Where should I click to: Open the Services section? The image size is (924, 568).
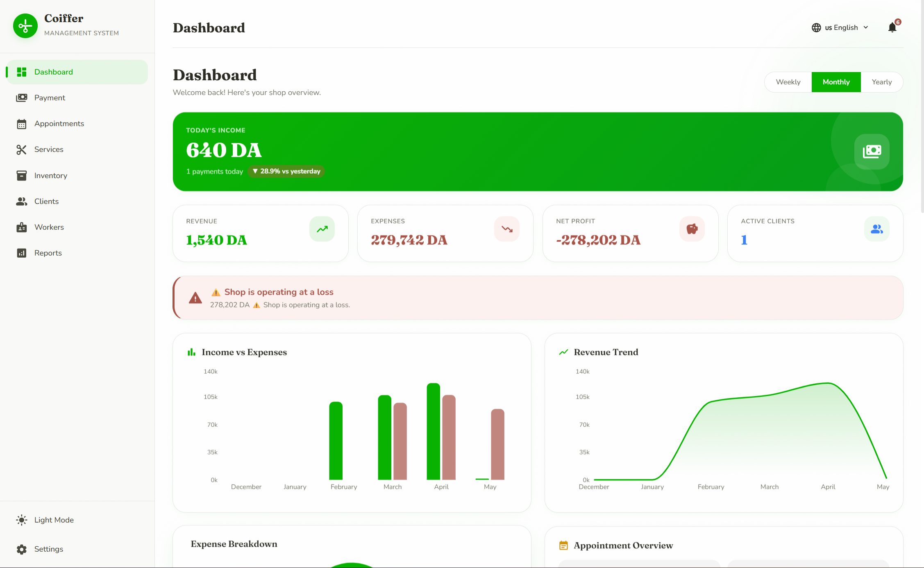pos(77,149)
